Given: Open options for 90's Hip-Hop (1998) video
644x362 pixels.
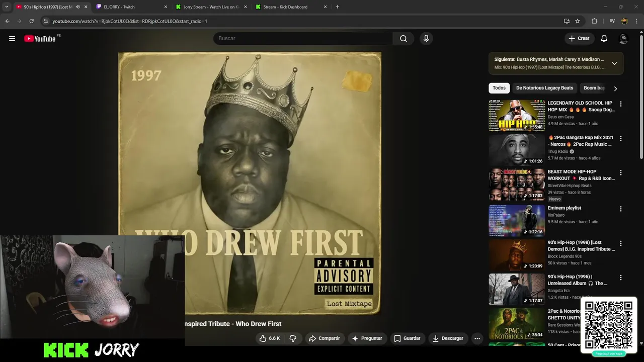Looking at the screenshot, I should (x=620, y=243).
